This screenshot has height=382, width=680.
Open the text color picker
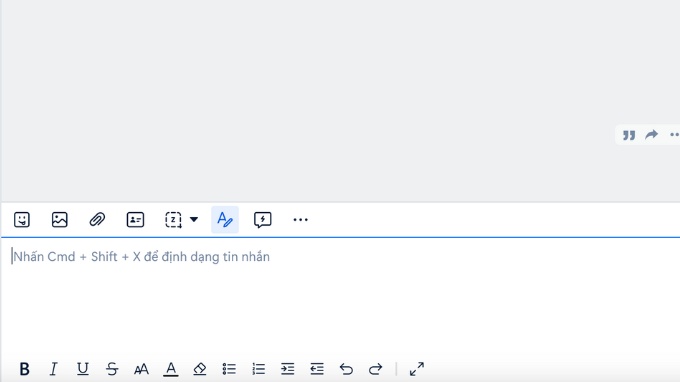pyautogui.click(x=171, y=369)
